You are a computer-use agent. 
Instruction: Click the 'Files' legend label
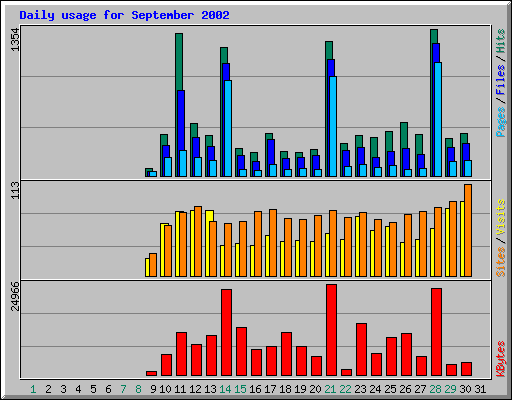tap(501, 80)
